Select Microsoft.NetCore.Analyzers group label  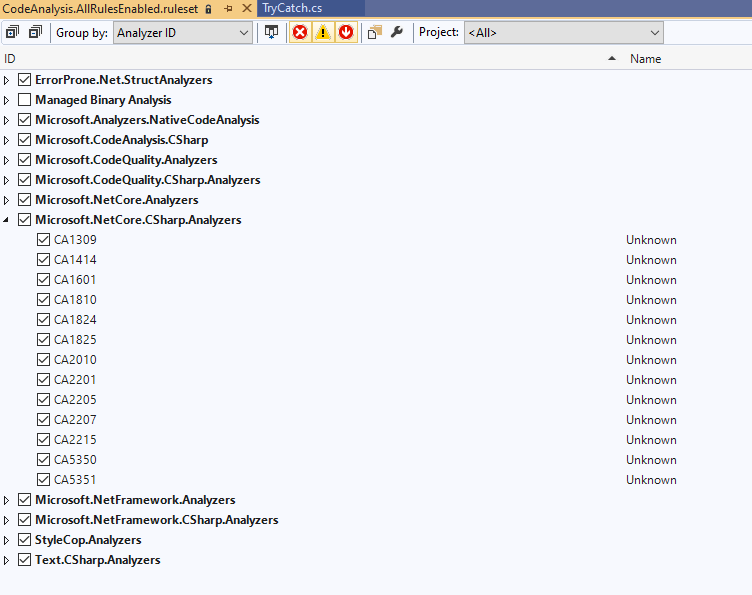[x=117, y=200]
